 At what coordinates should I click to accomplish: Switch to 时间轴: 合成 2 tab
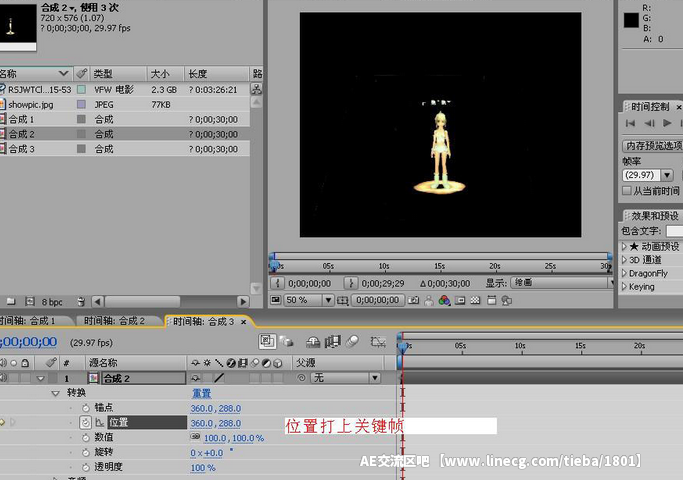point(117,321)
